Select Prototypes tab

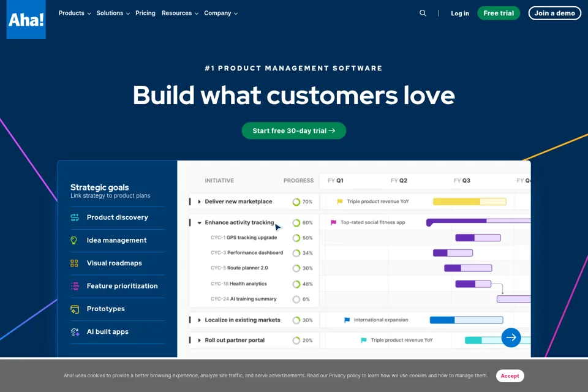[117, 309]
